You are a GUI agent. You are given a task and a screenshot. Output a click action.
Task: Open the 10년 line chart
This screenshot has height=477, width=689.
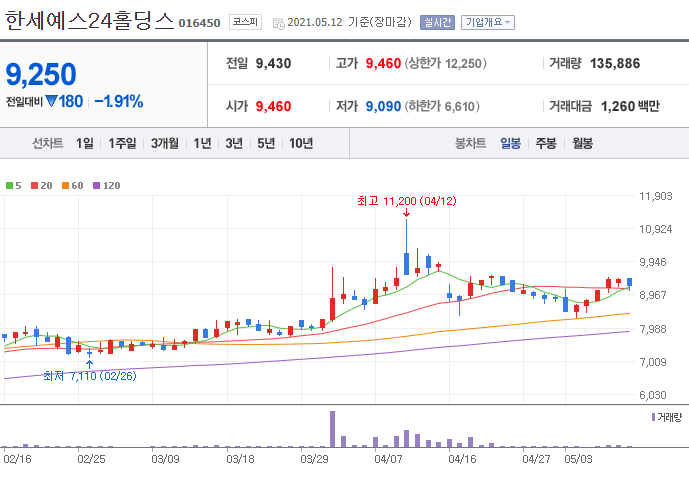tap(301, 143)
